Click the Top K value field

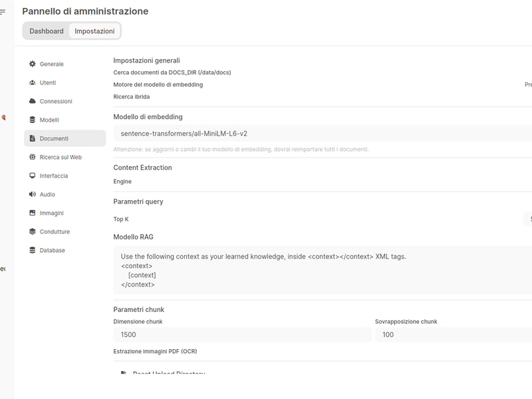[528, 219]
